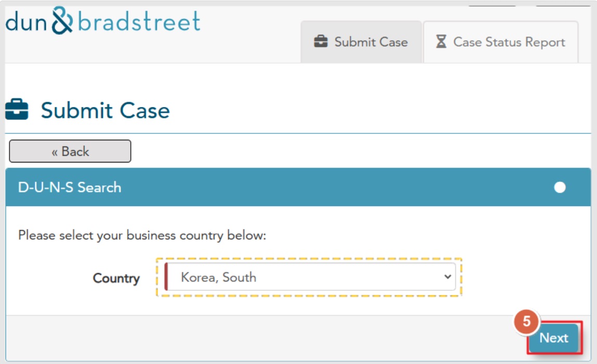
Task: Click the red required marker of Country field
Action: (x=166, y=277)
